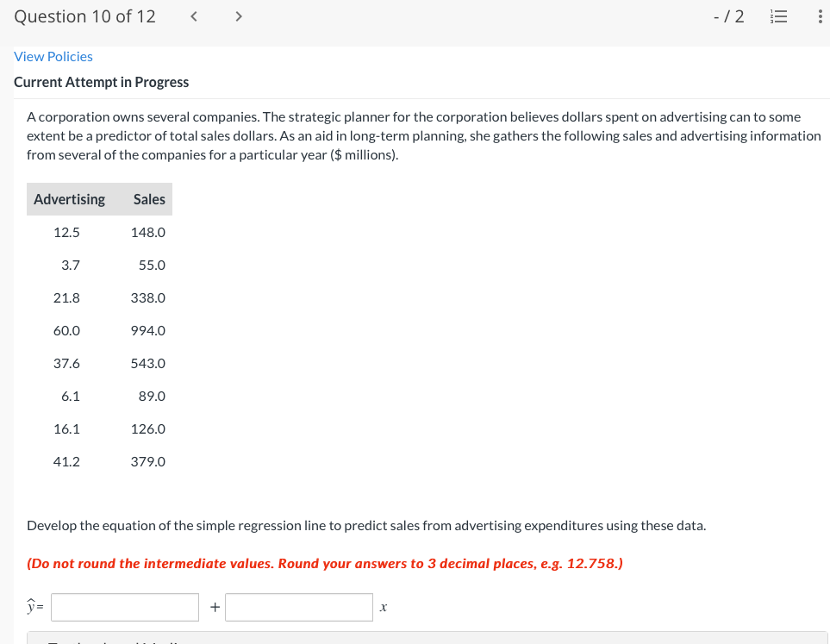The image size is (830, 644).
Task: Select the table value 12.5
Action: (x=67, y=232)
